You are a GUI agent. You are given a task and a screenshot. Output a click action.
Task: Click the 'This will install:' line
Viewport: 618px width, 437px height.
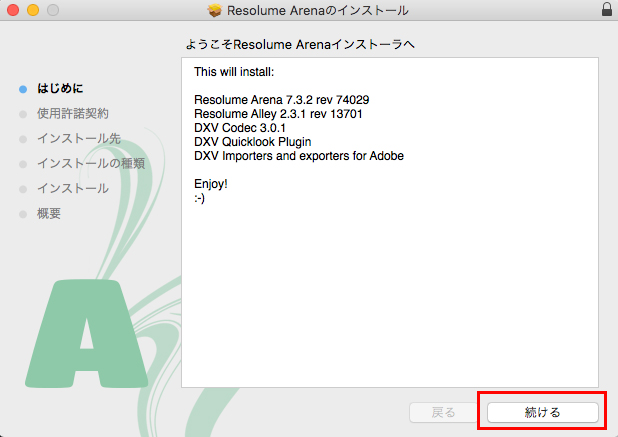point(234,72)
